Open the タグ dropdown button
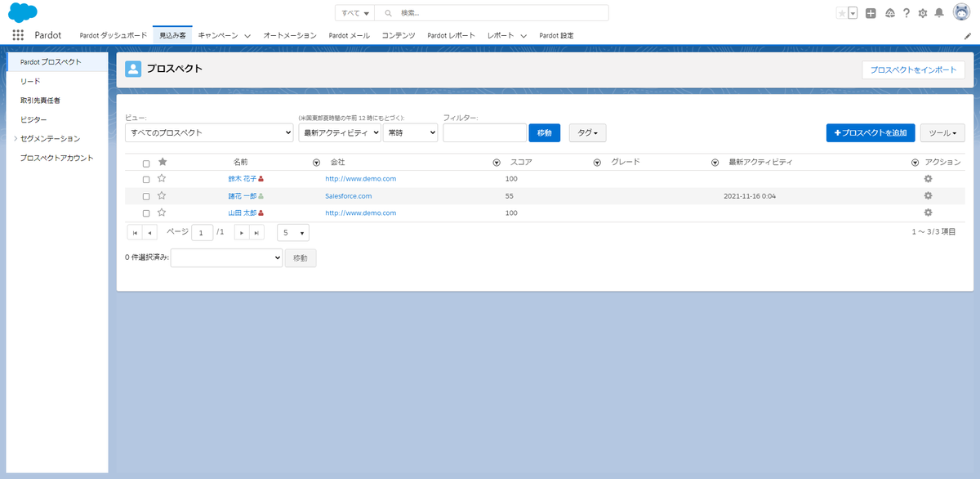Screen dimensions: 980x479 tap(588, 132)
